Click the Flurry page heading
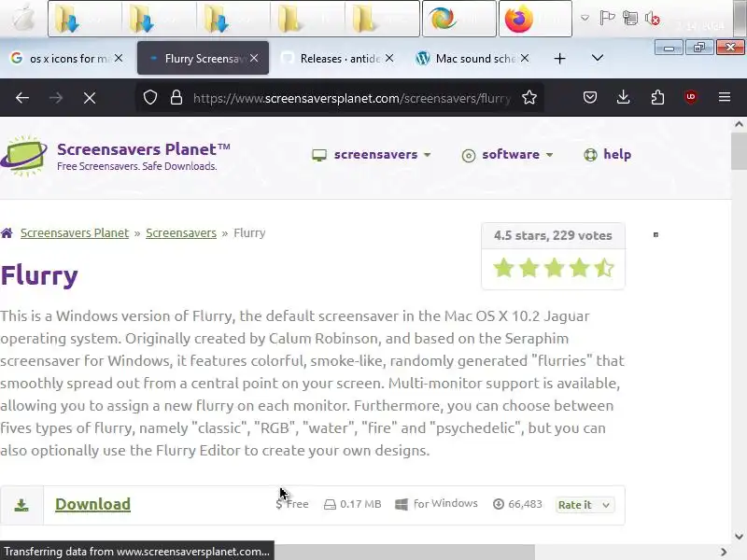Screen dimensions: 747x560 click(39, 276)
